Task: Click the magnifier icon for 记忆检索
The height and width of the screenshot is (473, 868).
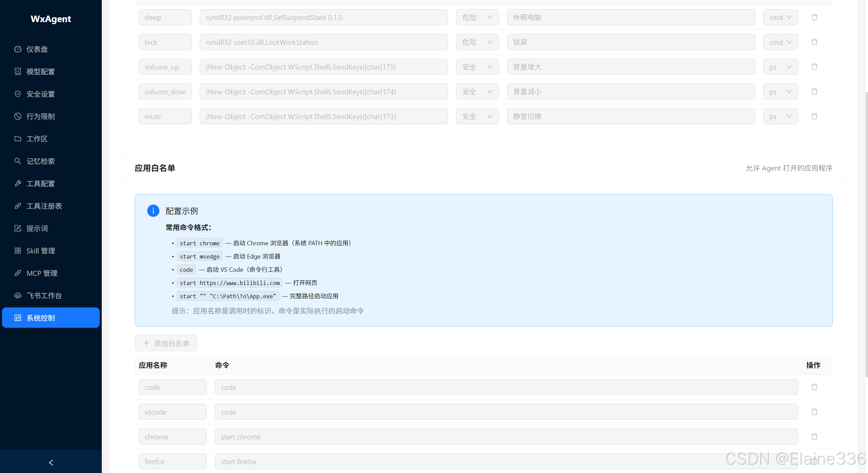Action: point(18,161)
